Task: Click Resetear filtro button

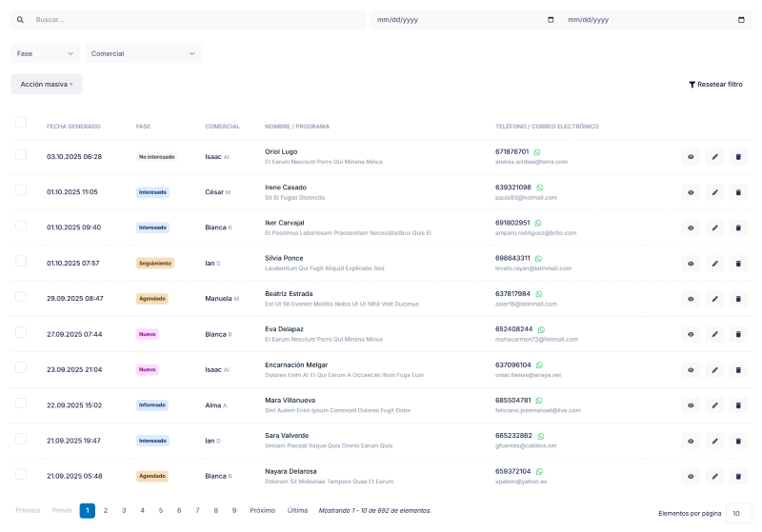Action: click(715, 85)
